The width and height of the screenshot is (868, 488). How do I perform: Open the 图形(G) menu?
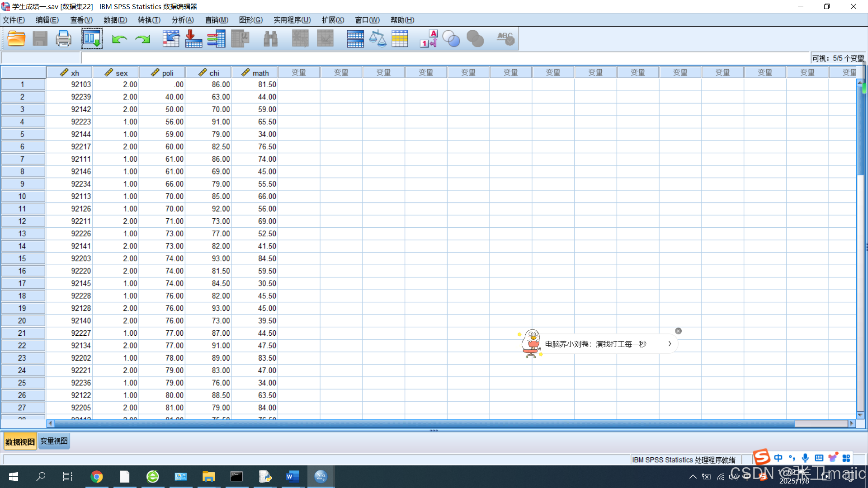point(250,20)
